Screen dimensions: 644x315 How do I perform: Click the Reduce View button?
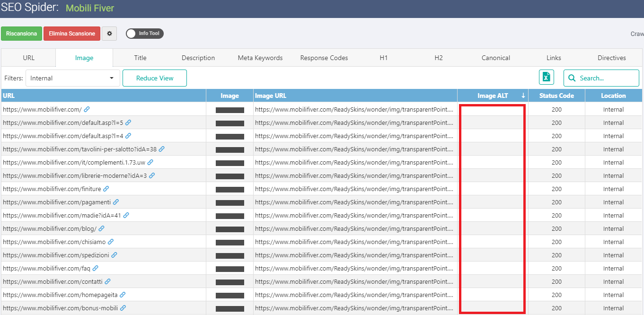[155, 78]
